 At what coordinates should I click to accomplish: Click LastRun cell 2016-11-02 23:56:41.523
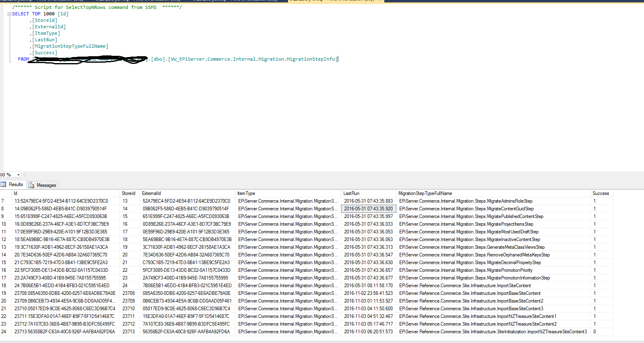(x=369, y=293)
